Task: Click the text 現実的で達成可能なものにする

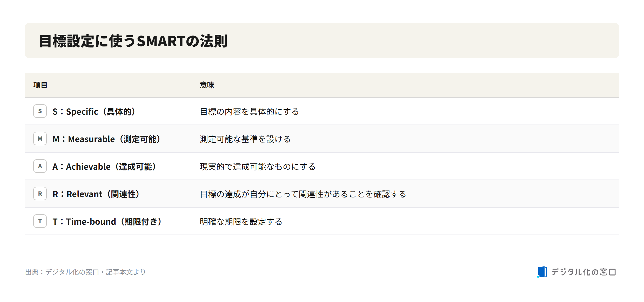Action: (x=258, y=167)
